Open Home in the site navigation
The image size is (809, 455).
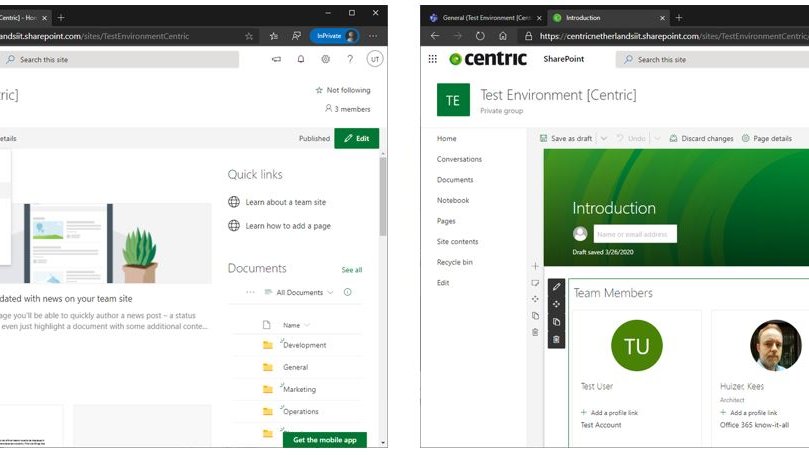(446, 138)
